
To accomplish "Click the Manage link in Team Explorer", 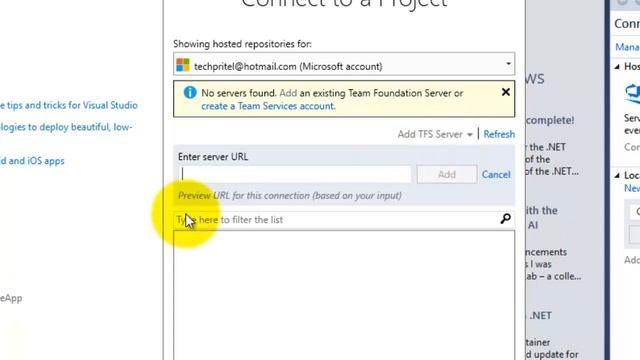I will tap(627, 47).
